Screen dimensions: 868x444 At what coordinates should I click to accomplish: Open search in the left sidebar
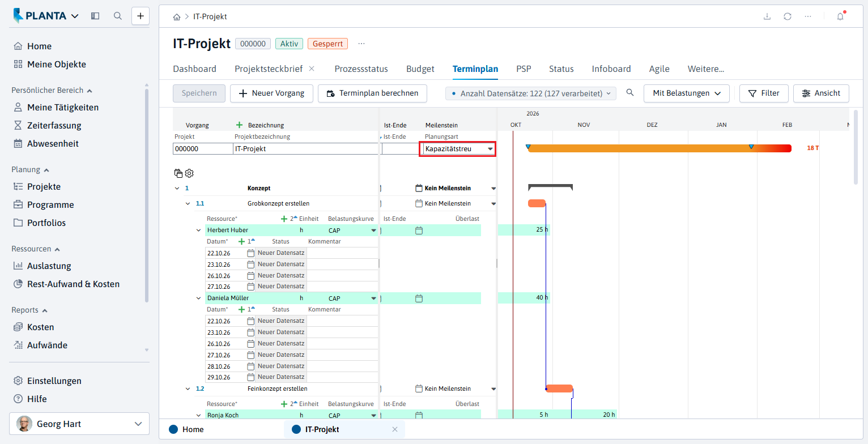[x=118, y=16]
